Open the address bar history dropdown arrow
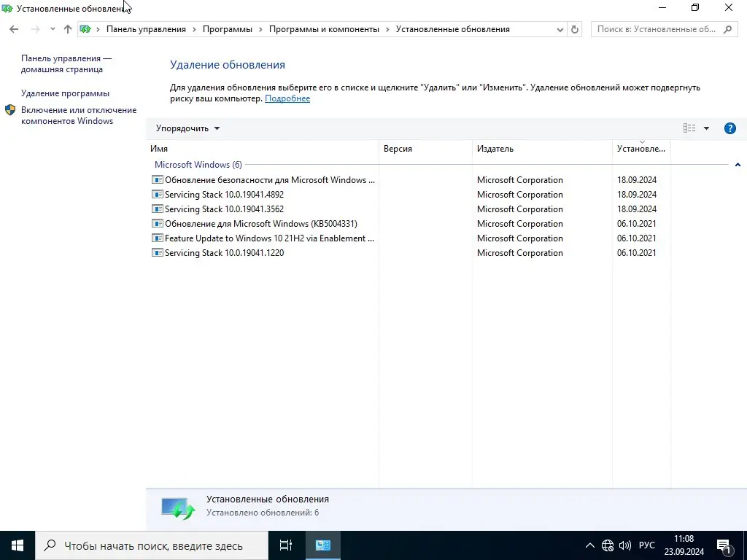The height and width of the screenshot is (560, 747). (x=560, y=29)
